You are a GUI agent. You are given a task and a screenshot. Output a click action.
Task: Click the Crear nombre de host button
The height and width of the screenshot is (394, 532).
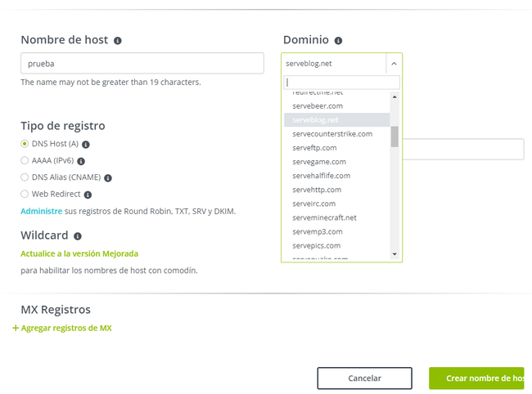tap(476, 378)
